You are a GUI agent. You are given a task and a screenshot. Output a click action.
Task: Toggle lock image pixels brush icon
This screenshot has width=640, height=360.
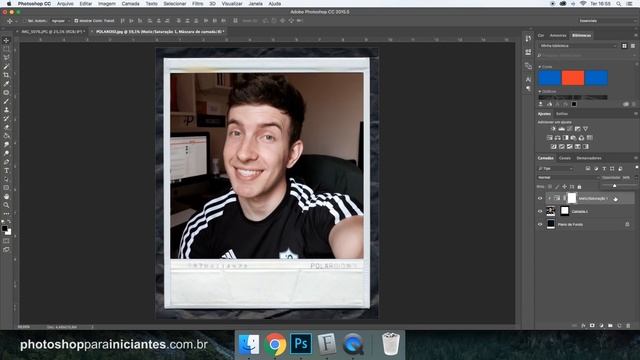[557, 187]
